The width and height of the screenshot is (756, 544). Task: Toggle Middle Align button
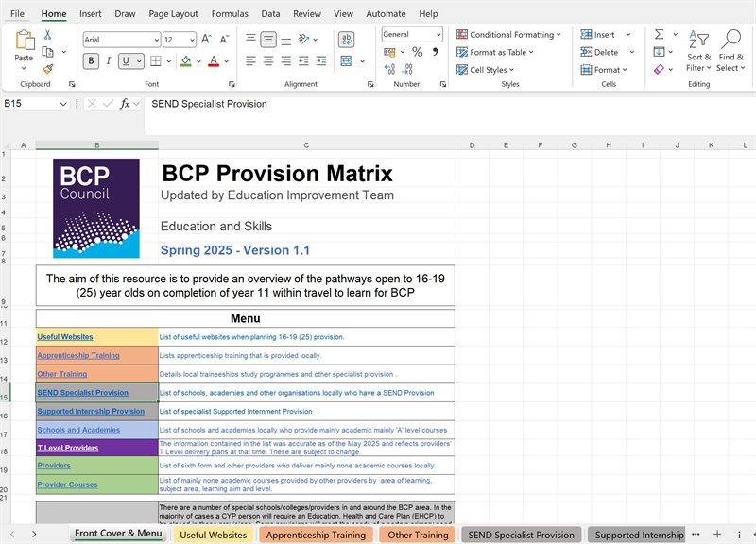[x=268, y=40]
